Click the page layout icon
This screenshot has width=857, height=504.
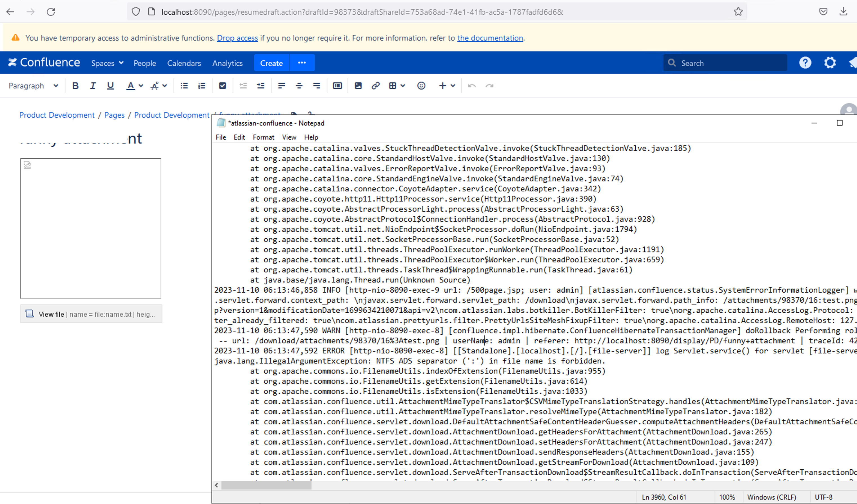337,86
